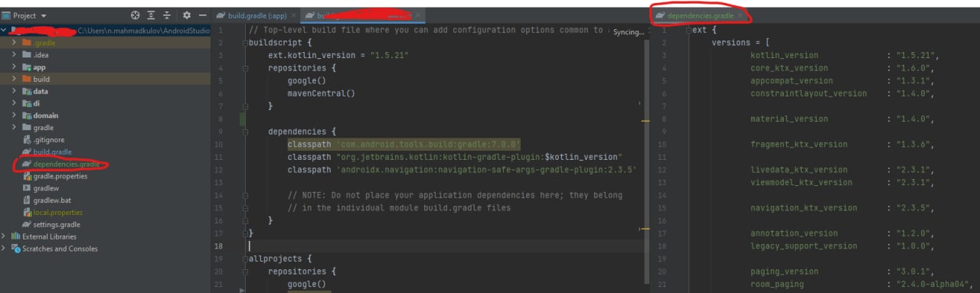Click the External Libraries icon

pyautogui.click(x=15, y=236)
